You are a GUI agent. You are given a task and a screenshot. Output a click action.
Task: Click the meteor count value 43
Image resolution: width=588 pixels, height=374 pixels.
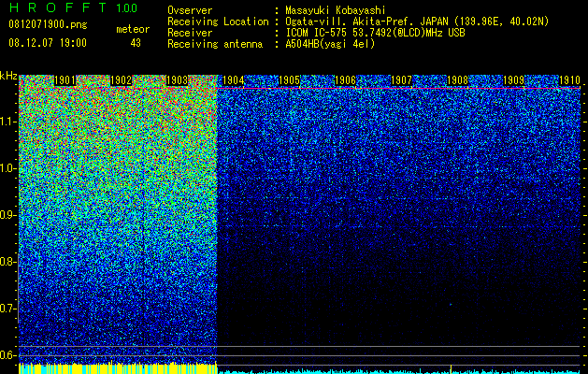(x=136, y=43)
